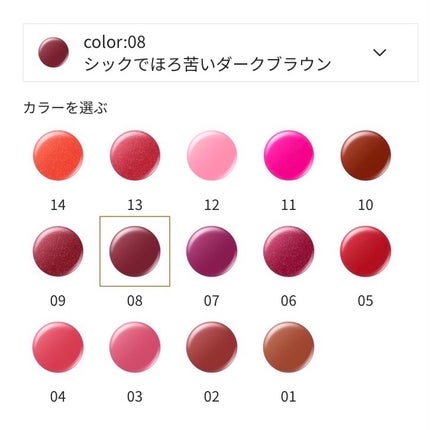Select the caramel brown color 01
Viewport: 430px width, 430px height.
click(289, 347)
